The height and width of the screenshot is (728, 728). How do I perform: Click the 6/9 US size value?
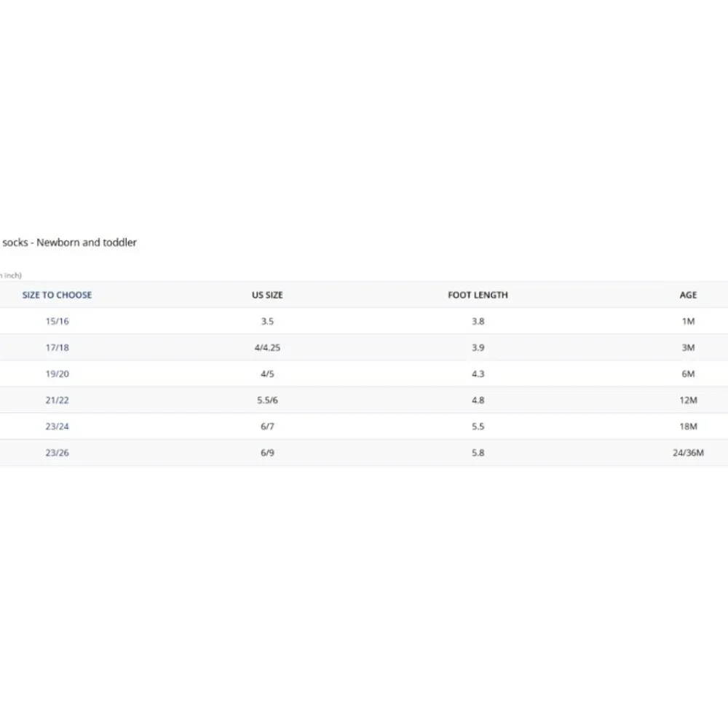(x=267, y=453)
